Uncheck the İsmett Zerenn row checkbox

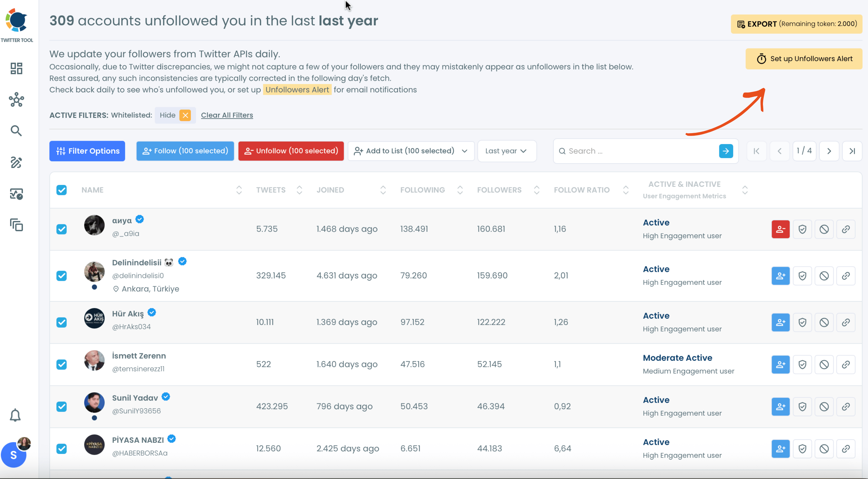pos(61,364)
